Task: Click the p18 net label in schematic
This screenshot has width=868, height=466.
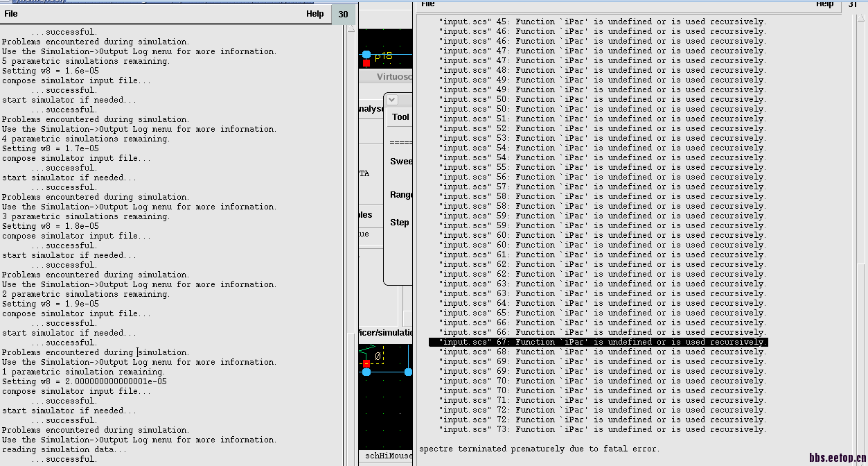Action: click(x=384, y=56)
